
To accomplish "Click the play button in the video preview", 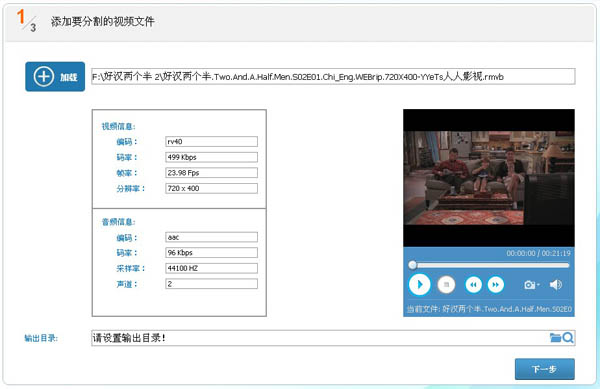I will tap(419, 285).
